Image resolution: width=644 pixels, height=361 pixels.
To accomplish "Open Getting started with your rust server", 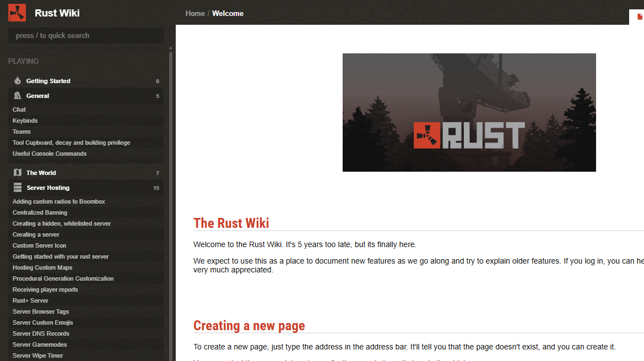I will [x=61, y=256].
